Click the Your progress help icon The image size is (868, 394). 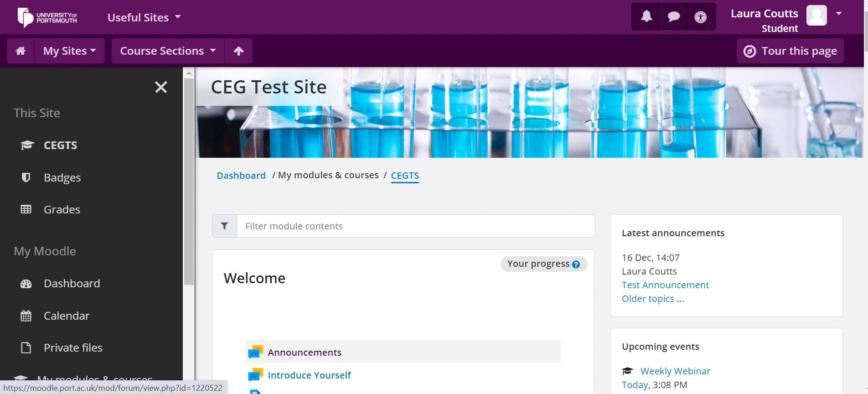pyautogui.click(x=576, y=264)
